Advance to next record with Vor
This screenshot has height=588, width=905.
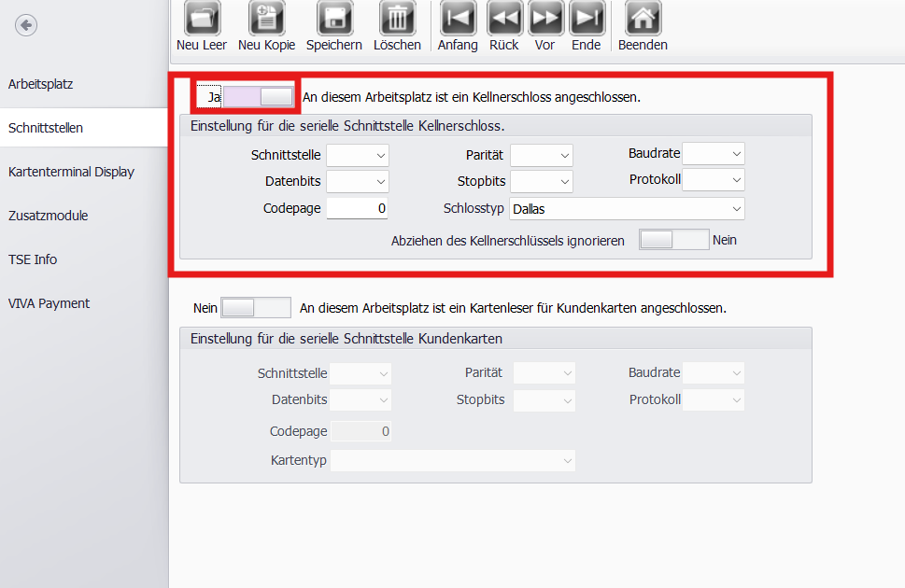(545, 18)
